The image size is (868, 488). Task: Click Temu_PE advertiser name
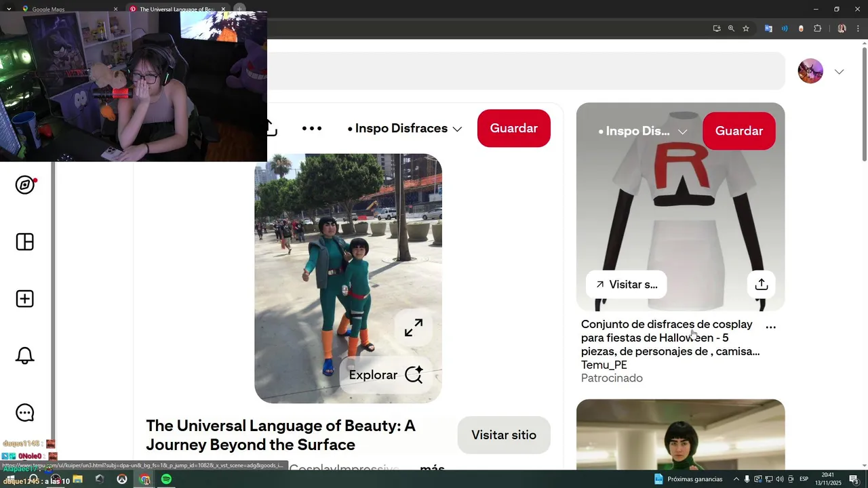point(604,365)
